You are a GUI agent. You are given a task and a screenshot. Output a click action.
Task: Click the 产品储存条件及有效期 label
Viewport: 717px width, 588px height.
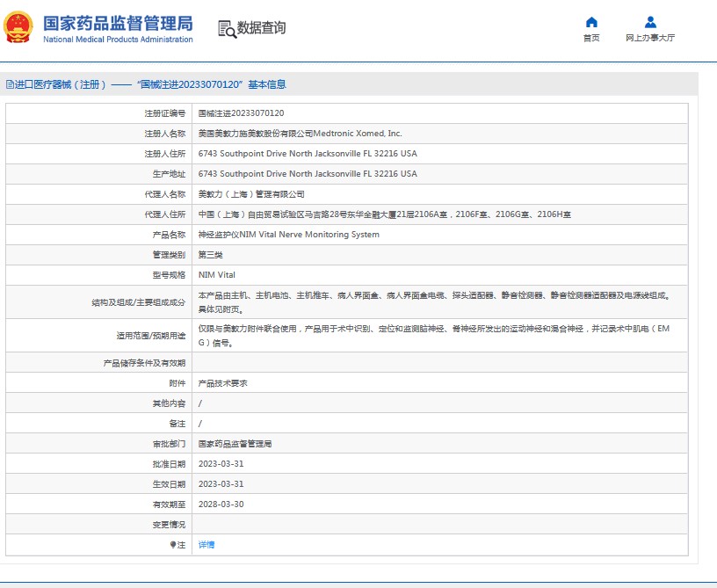pos(144,363)
